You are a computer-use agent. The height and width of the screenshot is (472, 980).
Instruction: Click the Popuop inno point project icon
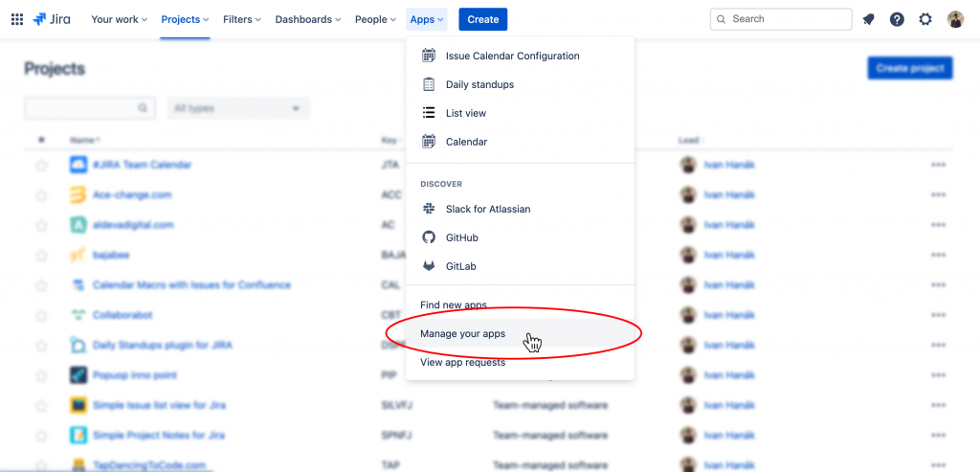pyautogui.click(x=78, y=375)
